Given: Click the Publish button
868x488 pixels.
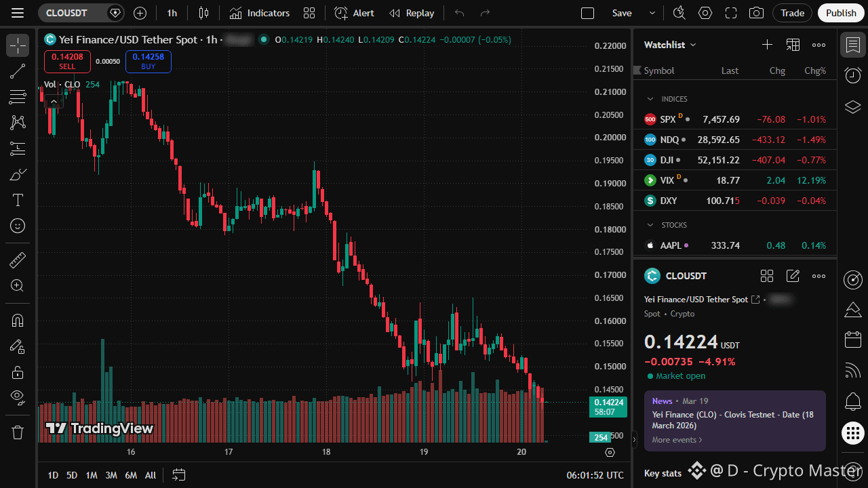Looking at the screenshot, I should 842,13.
